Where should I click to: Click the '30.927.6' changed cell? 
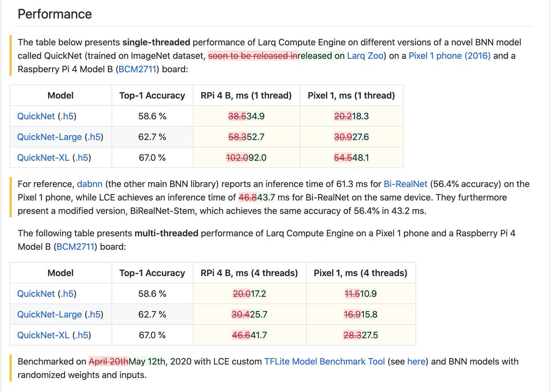tap(352, 137)
